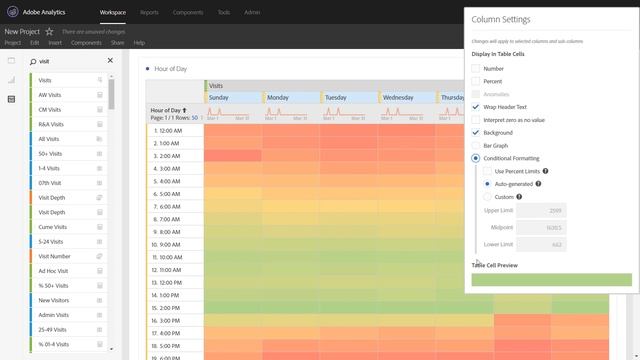Sort by Hour of Day arrow
This screenshot has width=640, height=360.
(184, 110)
